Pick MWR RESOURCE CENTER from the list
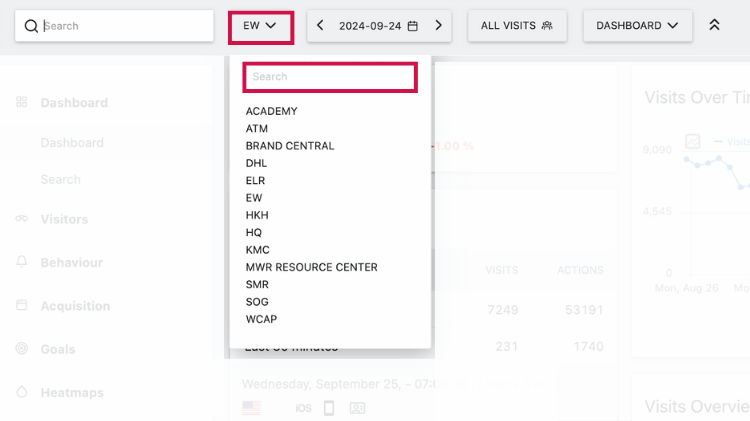The width and height of the screenshot is (750, 421). pos(311,267)
